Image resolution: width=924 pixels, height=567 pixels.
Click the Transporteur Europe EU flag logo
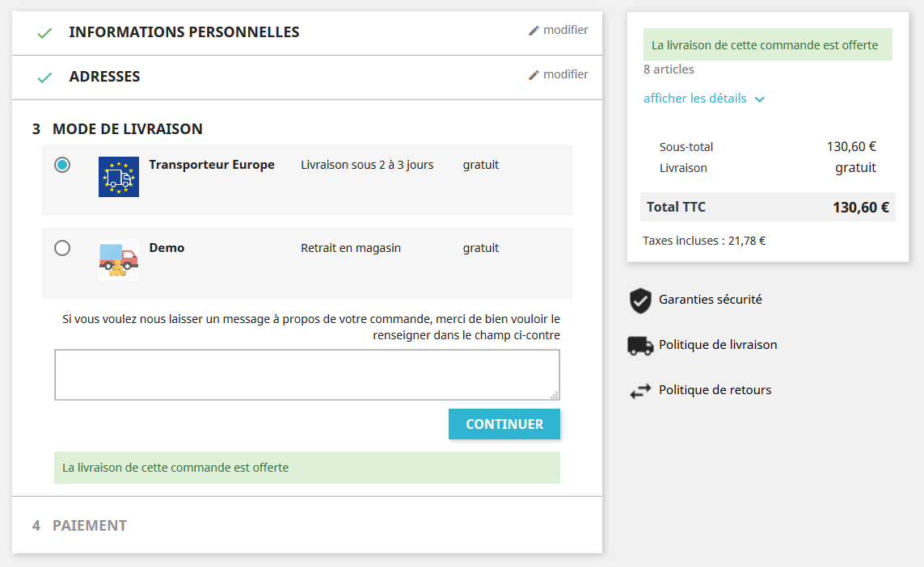tap(118, 175)
